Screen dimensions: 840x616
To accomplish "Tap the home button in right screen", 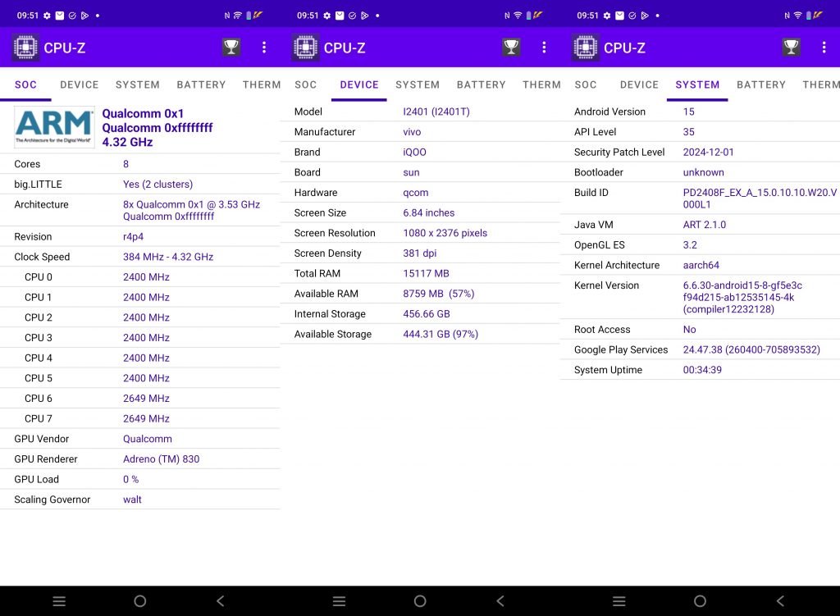I will [x=700, y=601].
